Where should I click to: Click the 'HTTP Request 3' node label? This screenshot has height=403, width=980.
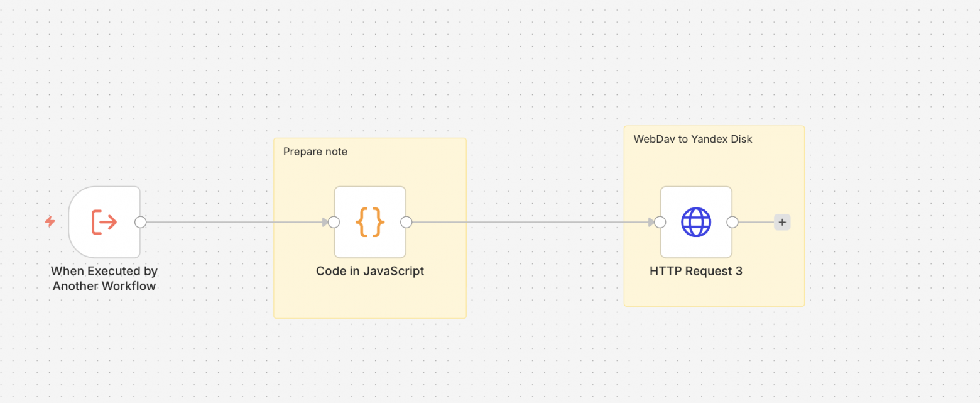click(696, 272)
